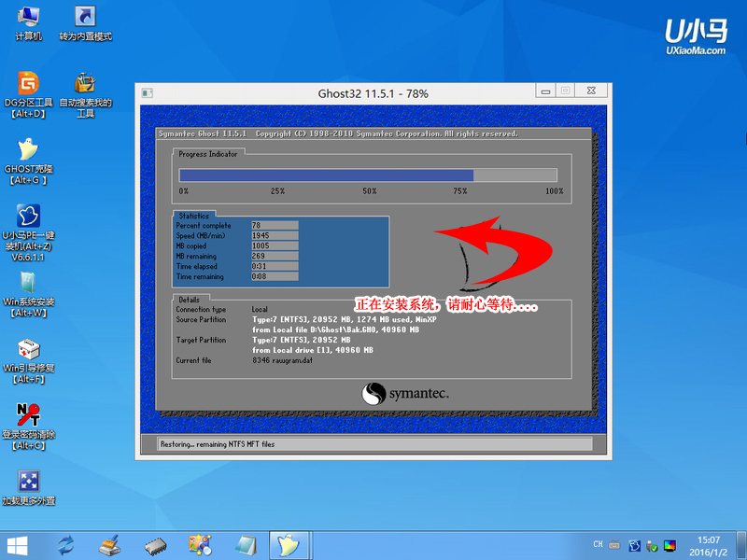Launch Win系统安装 desktop icon
Image resolution: width=747 pixels, height=560 pixels.
[28, 285]
